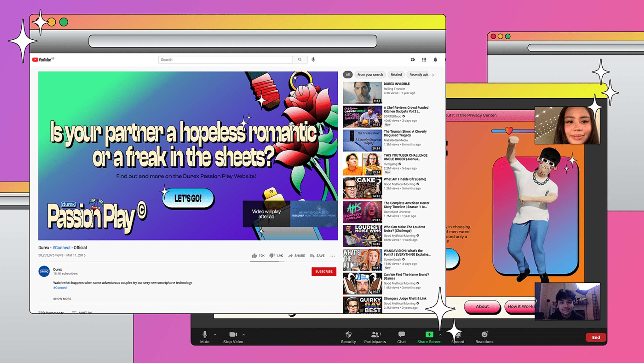The height and width of the screenshot is (363, 644).
Task: Open Zoom Security options
Action: coord(348,337)
